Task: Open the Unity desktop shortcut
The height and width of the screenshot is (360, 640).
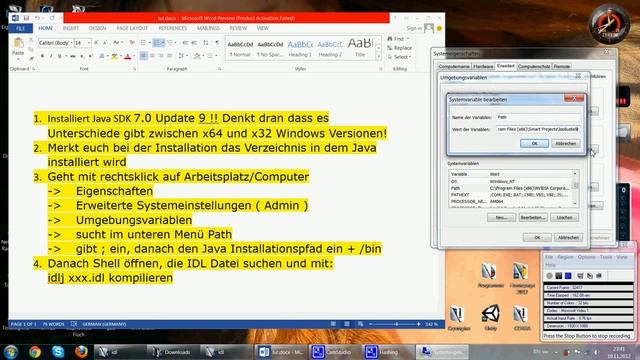Action: pos(490,317)
